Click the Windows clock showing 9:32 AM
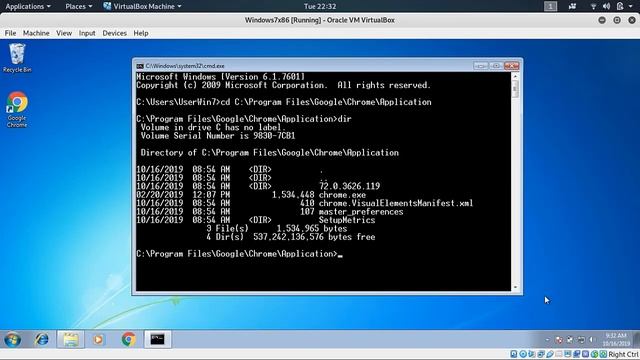This screenshot has width=640, height=360. 616,340
